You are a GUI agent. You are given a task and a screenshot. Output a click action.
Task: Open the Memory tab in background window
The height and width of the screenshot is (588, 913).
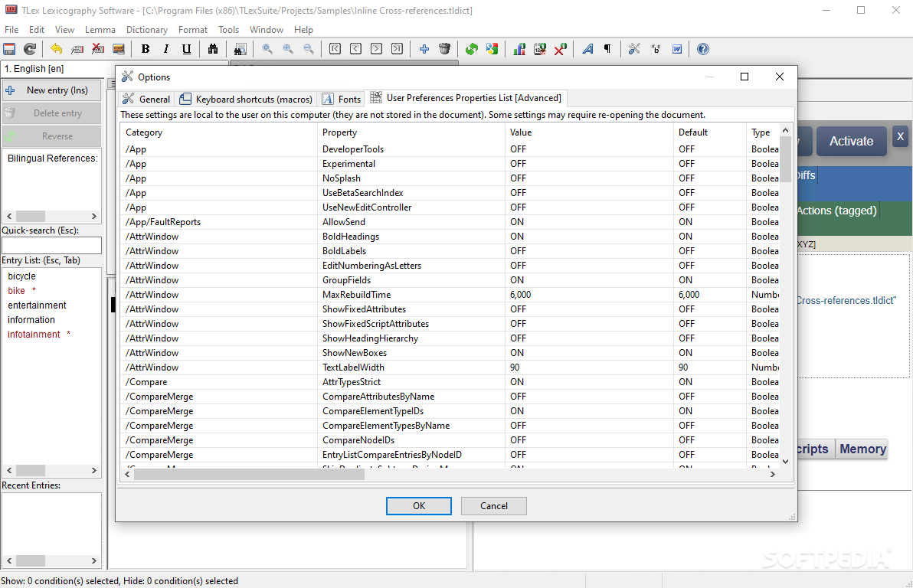[x=862, y=449]
